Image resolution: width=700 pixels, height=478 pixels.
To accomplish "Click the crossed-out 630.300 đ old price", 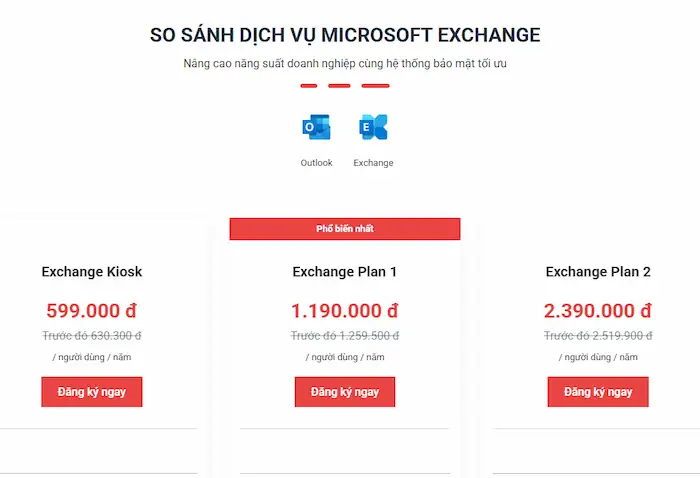I will [92, 336].
